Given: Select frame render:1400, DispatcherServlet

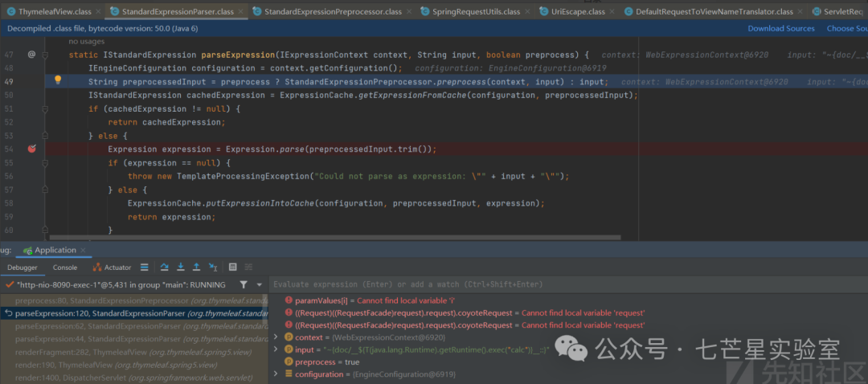Looking at the screenshot, I should click(133, 378).
